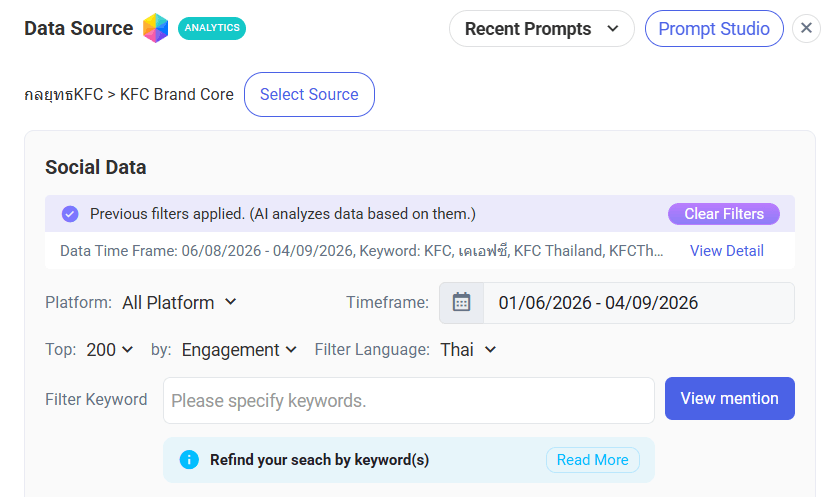
Task: Change the Thai filter language
Action: click(x=468, y=350)
